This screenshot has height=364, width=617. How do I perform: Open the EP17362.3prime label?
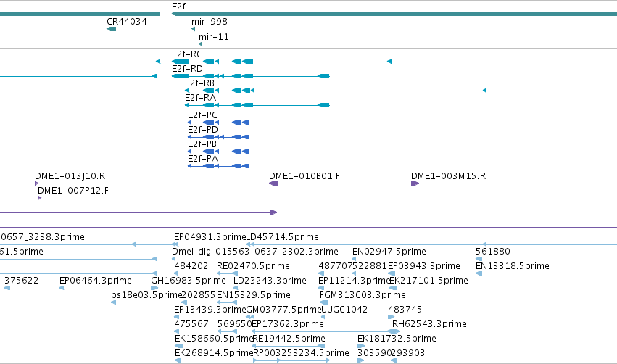288,325
